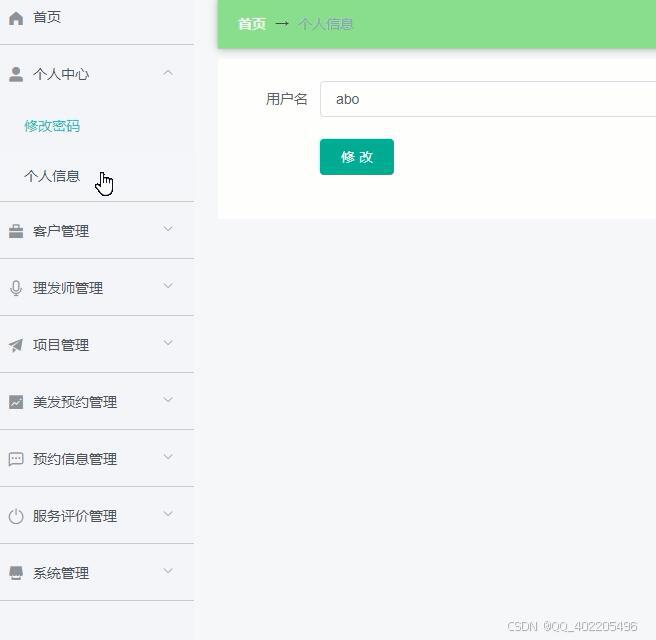Image resolution: width=656 pixels, height=640 pixels.
Task: Open the 预约信息管理 menu label
Action: [x=75, y=459]
